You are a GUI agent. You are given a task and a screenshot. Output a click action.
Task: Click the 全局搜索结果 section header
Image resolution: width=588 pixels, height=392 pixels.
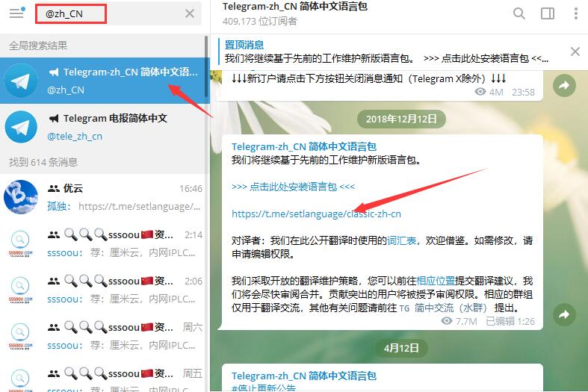point(38,46)
